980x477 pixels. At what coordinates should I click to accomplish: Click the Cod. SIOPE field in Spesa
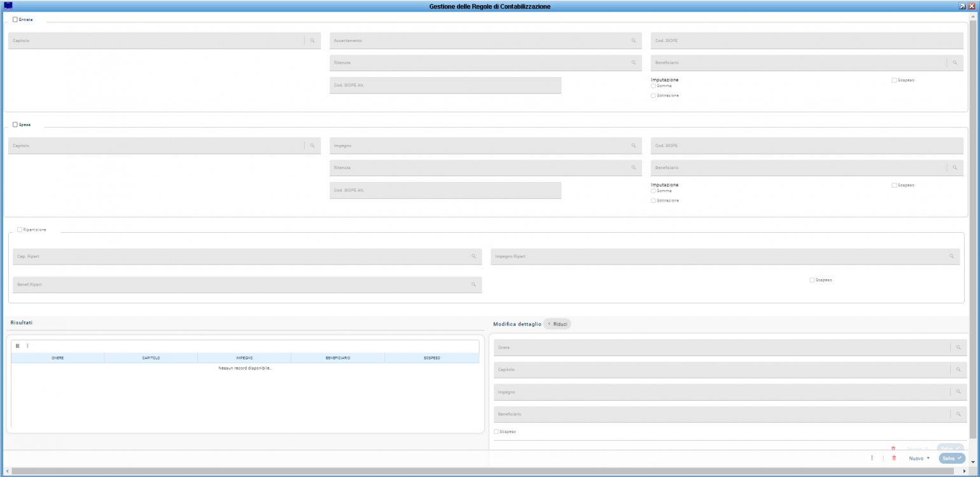point(807,146)
